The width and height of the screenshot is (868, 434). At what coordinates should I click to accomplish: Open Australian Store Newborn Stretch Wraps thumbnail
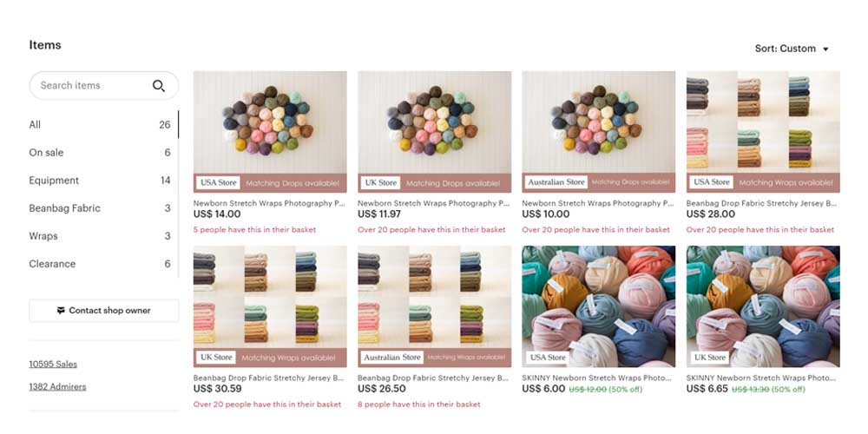[598, 132]
